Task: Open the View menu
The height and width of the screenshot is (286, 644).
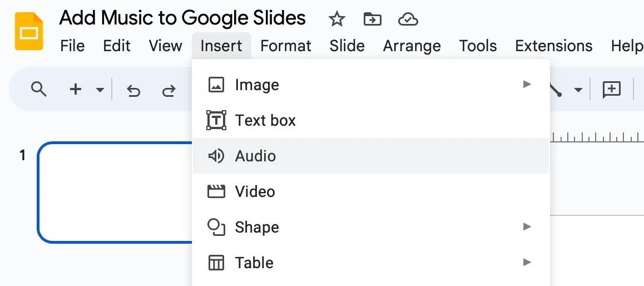Action: [x=166, y=46]
